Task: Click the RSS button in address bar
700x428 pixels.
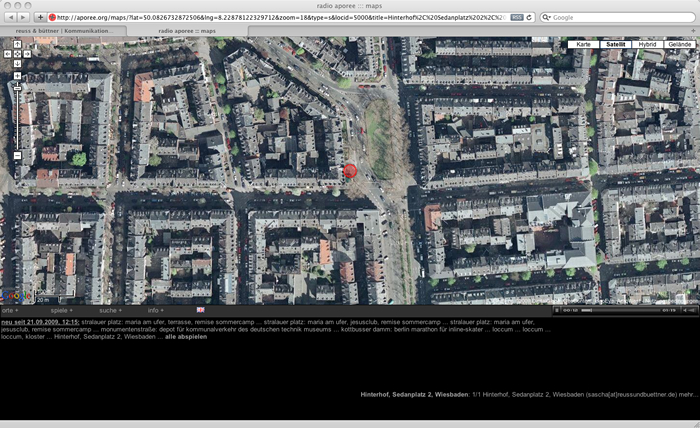Action: pyautogui.click(x=517, y=17)
